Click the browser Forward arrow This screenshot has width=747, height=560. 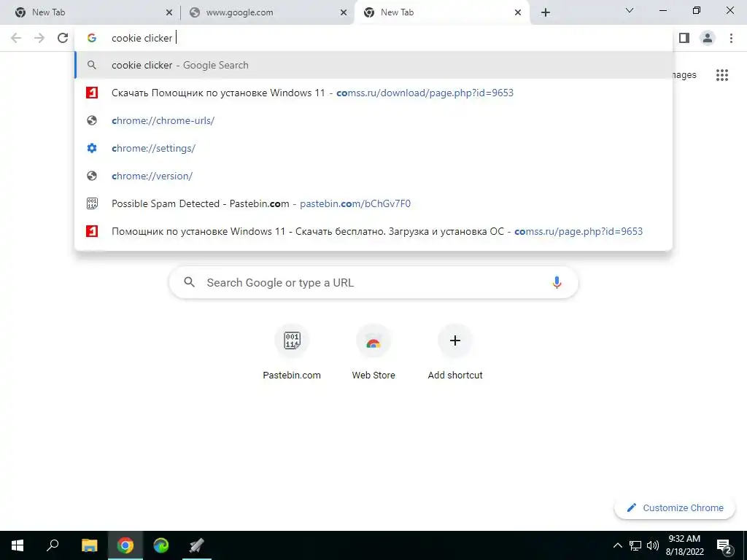(x=39, y=38)
